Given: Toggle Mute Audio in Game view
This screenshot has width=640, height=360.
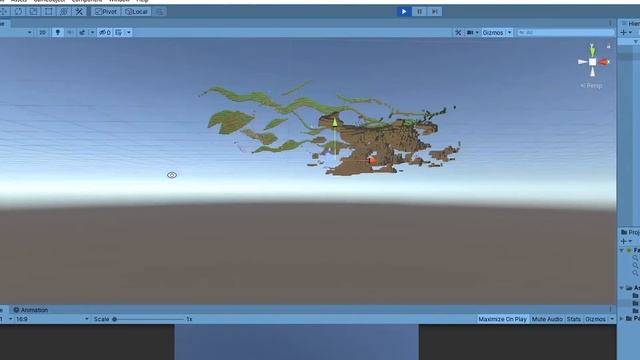Looking at the screenshot, I should (547, 319).
